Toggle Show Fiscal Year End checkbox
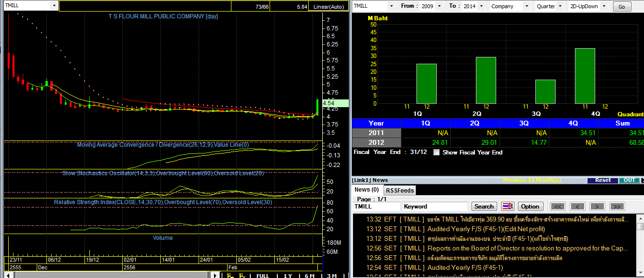Image resolution: width=644 pixels, height=278 pixels. pos(437,153)
